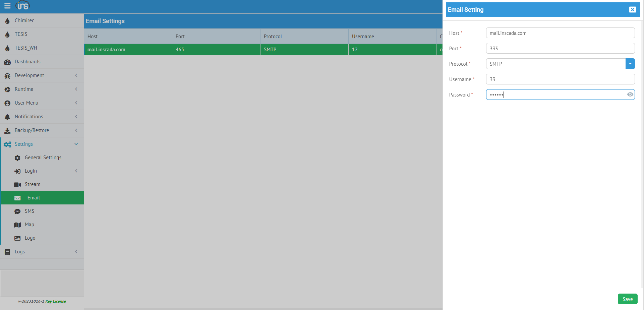This screenshot has width=644, height=310.
Task: Click the SMS speech bubble icon
Action: coord(17,211)
